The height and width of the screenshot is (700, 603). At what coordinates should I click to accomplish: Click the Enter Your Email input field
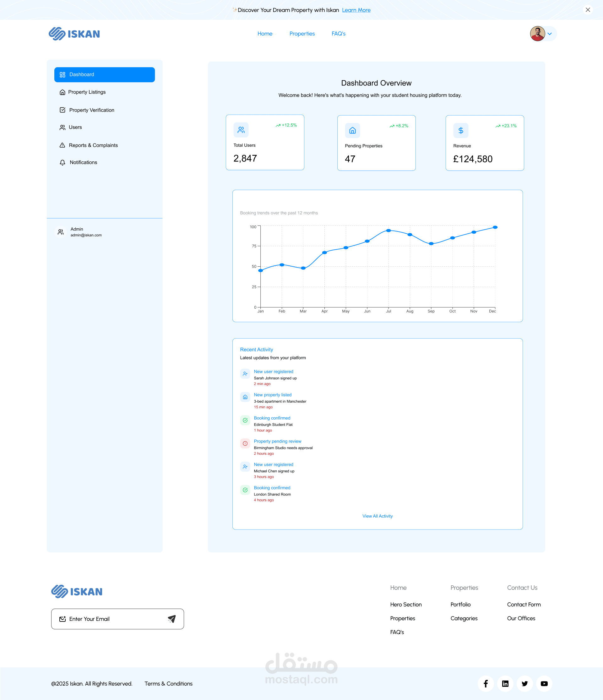coord(117,619)
